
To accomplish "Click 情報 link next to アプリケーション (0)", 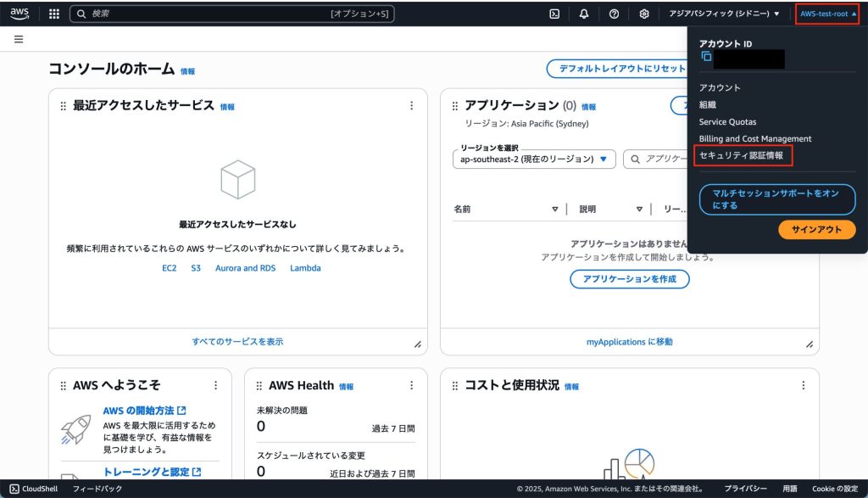I will click(x=588, y=108).
